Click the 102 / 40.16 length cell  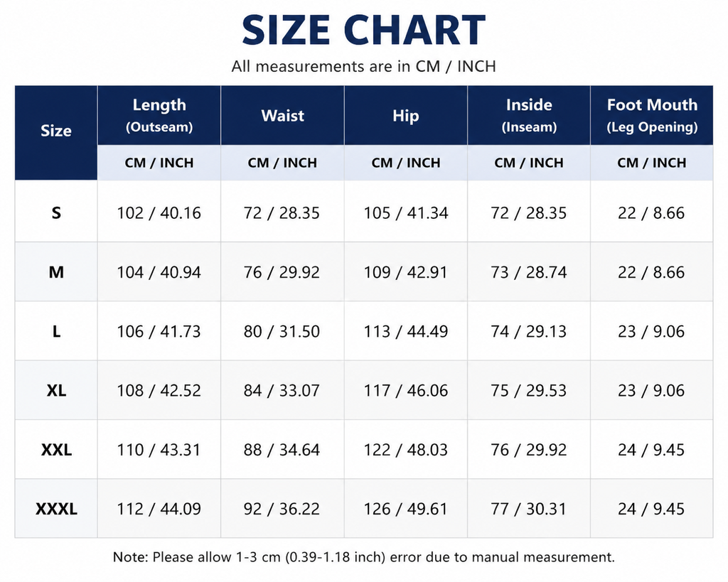coord(159,212)
